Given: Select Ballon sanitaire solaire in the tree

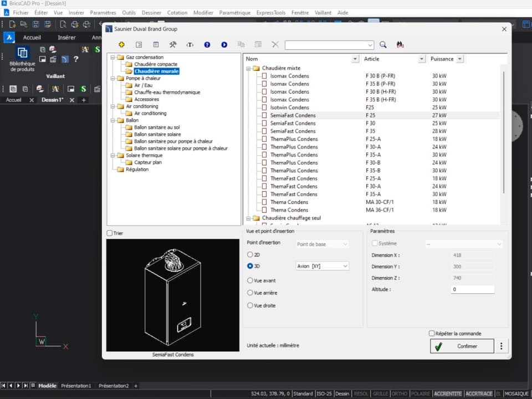Looking at the screenshot, I should pos(157,134).
